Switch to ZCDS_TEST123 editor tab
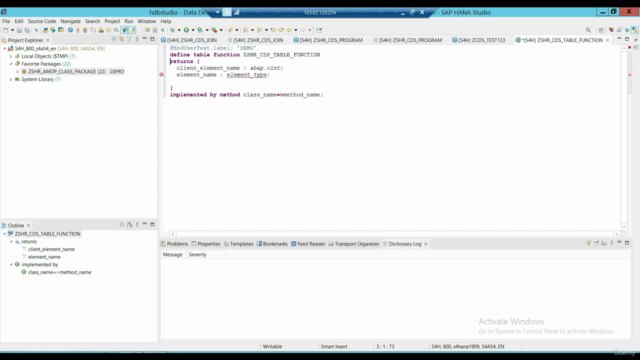This screenshot has height=360, width=640. pos(479,40)
